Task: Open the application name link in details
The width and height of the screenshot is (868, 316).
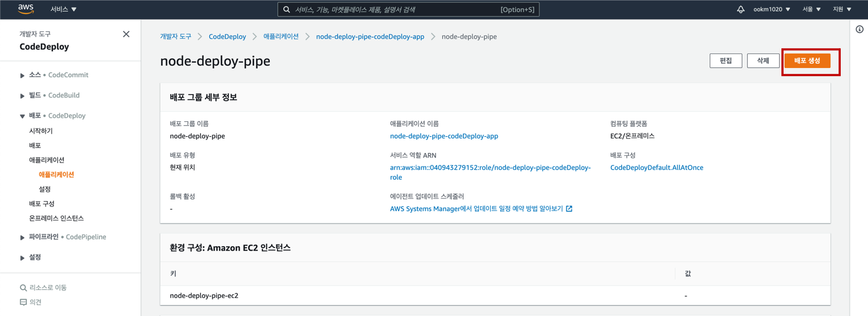Action: click(444, 136)
